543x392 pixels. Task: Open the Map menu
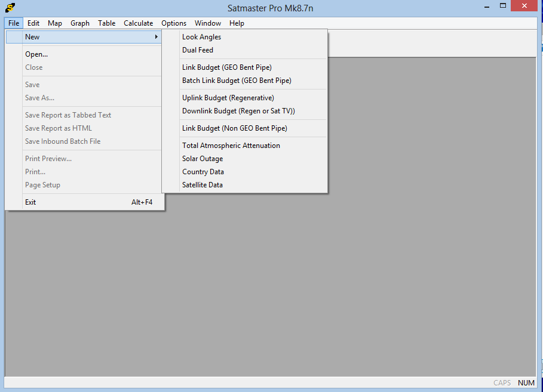coord(55,23)
